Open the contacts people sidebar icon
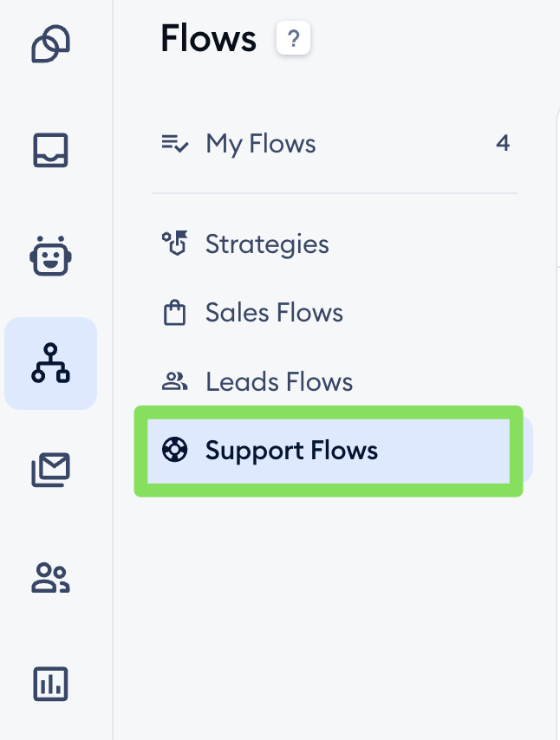560x740 pixels. (x=50, y=578)
